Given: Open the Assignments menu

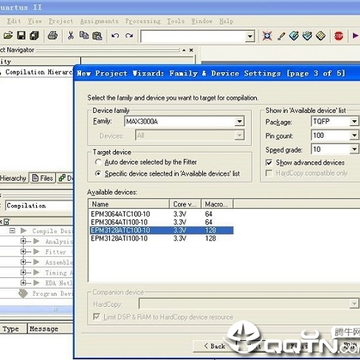Looking at the screenshot, I should (x=99, y=21).
